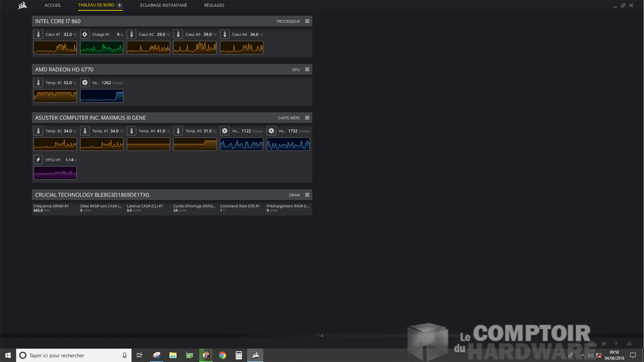Open the Éclairage Instantané tab
Viewport: 644px width, 362px height.
[163, 5]
